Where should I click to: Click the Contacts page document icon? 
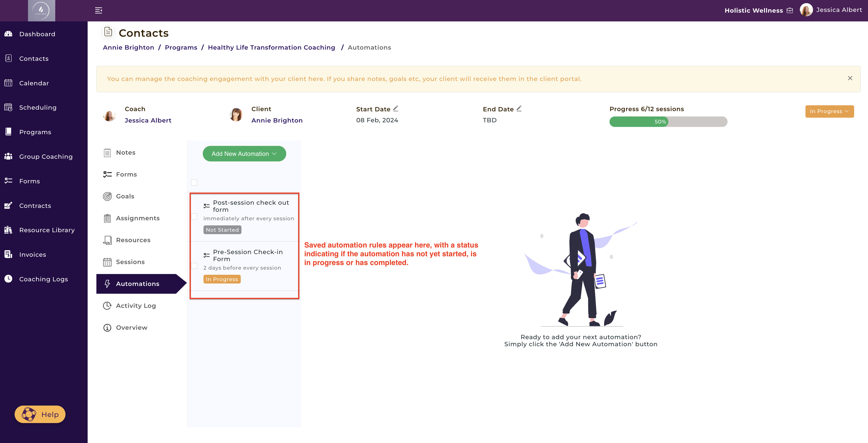(x=108, y=31)
